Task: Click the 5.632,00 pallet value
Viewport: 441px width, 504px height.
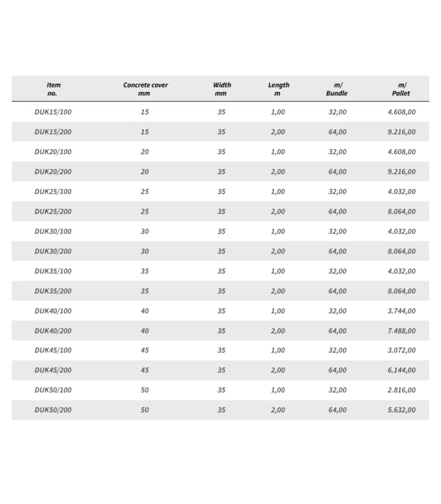Action: click(x=401, y=410)
